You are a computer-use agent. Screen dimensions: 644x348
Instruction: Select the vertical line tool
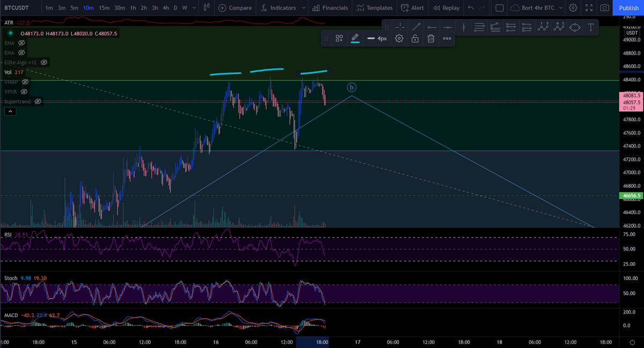(464, 27)
